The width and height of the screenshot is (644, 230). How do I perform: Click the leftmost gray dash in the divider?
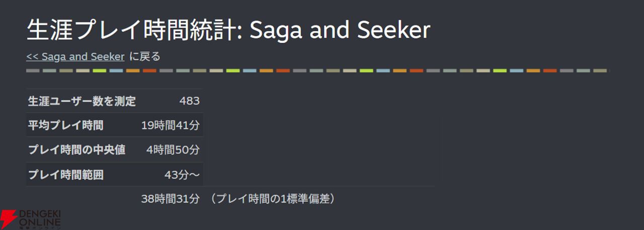point(33,71)
